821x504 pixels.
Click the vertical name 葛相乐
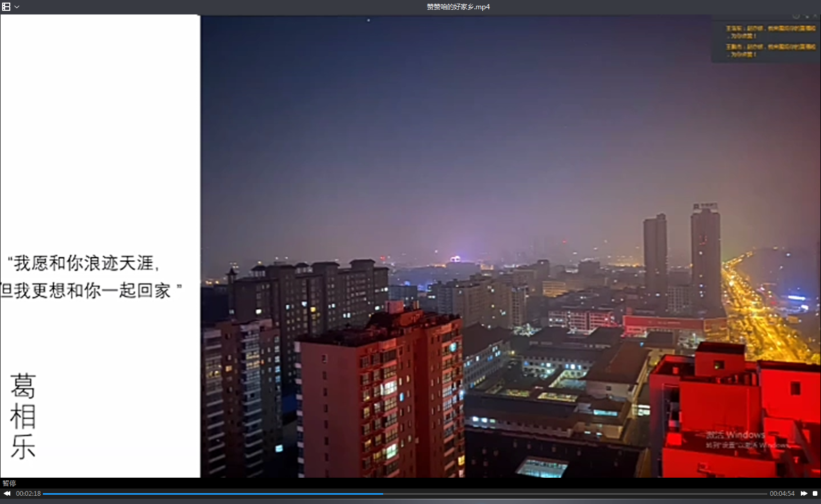tap(23, 416)
